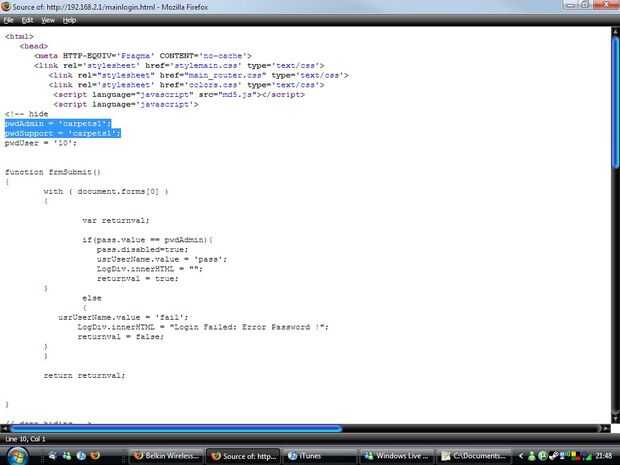Click the vertical scrollbar up arrow
This screenshot has width=620, height=465.
tap(615, 31)
